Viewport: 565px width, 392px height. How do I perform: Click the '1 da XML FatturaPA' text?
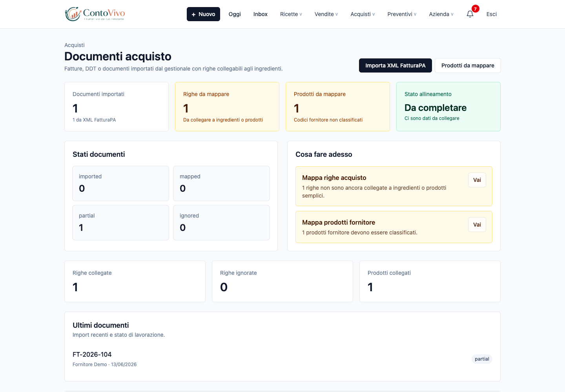94,120
